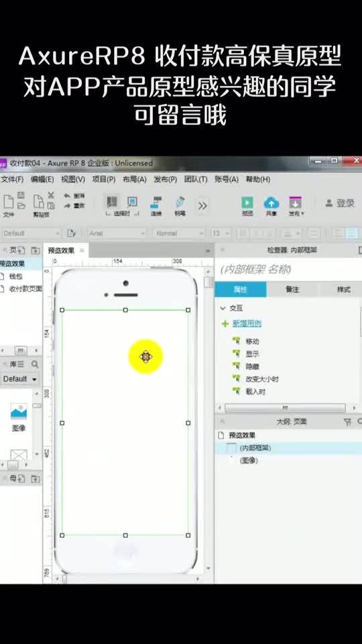Click the 新增用例 link
Screen dimensions: 362x644
(x=247, y=323)
